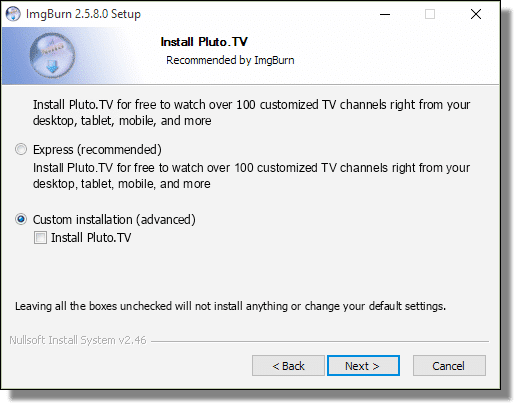
Task: Click the "Recommended by ImgBurn" subtitle
Action: tap(230, 60)
